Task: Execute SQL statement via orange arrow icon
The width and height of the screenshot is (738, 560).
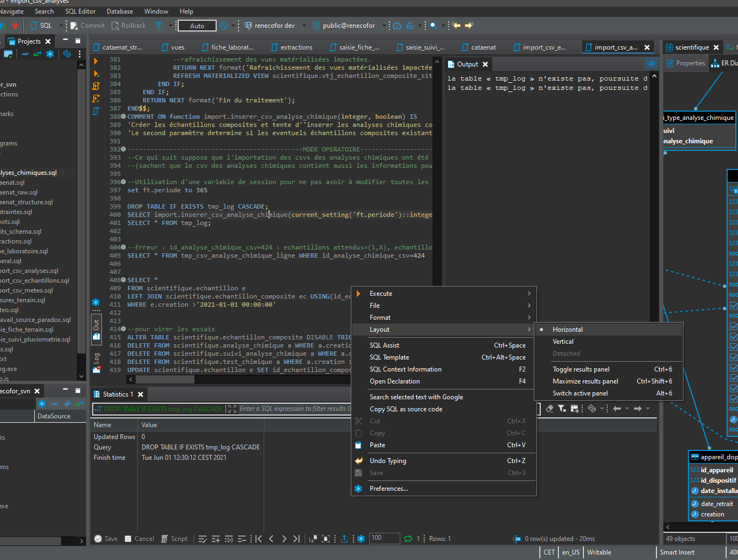Action: (96, 61)
